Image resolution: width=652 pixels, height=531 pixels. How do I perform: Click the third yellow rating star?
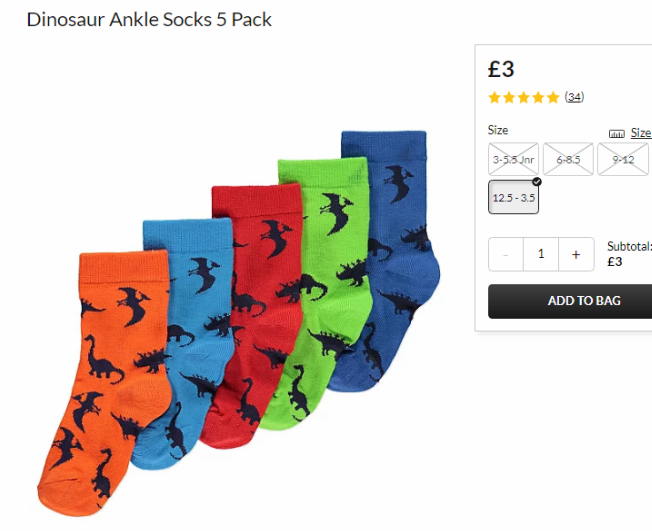pos(524,98)
